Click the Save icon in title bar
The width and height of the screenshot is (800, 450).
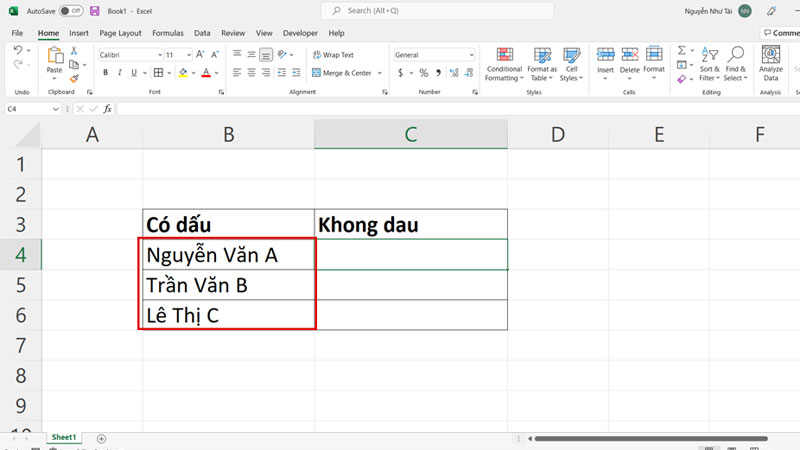click(x=94, y=11)
